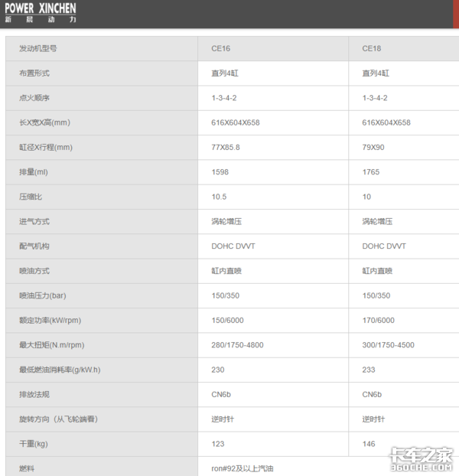Viewport: 459px width, 476px height.
Task: Select the 1598 displacement value
Action: click(x=220, y=172)
